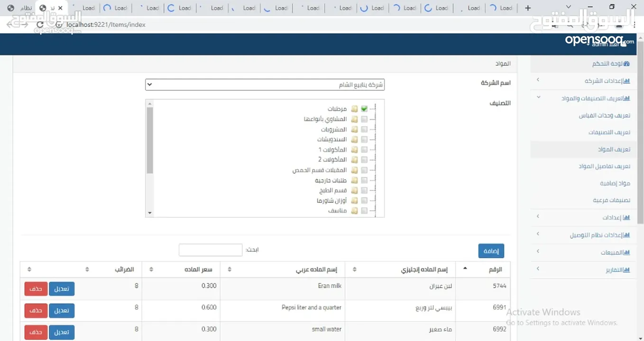644x341 pixels.
Task: Check the قسم الطبخ checkbox
Action: [364, 190]
